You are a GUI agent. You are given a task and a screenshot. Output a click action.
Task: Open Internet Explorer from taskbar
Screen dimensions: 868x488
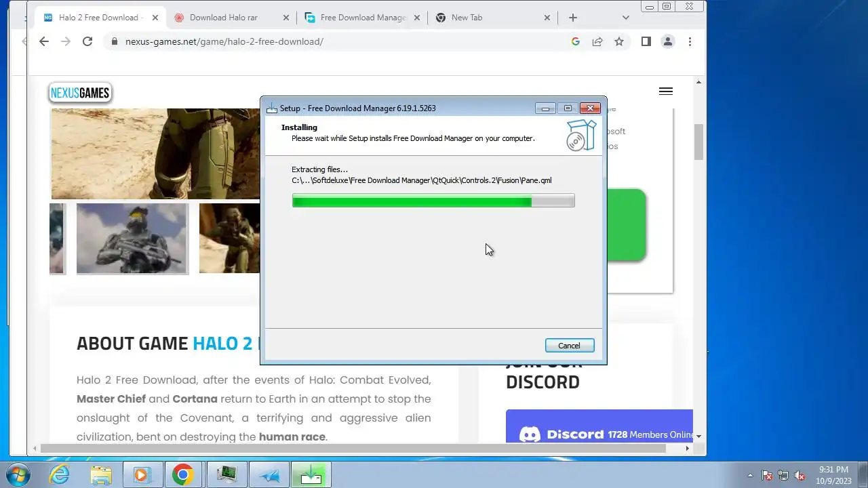click(x=60, y=475)
